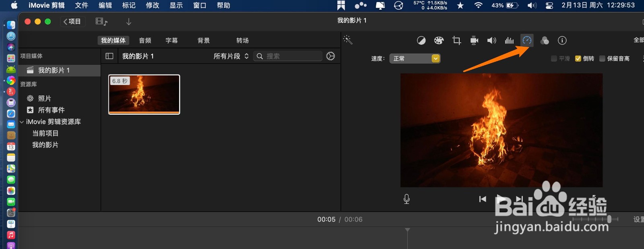Open the 编辑 menu
The height and width of the screenshot is (249, 644).
click(x=105, y=5)
